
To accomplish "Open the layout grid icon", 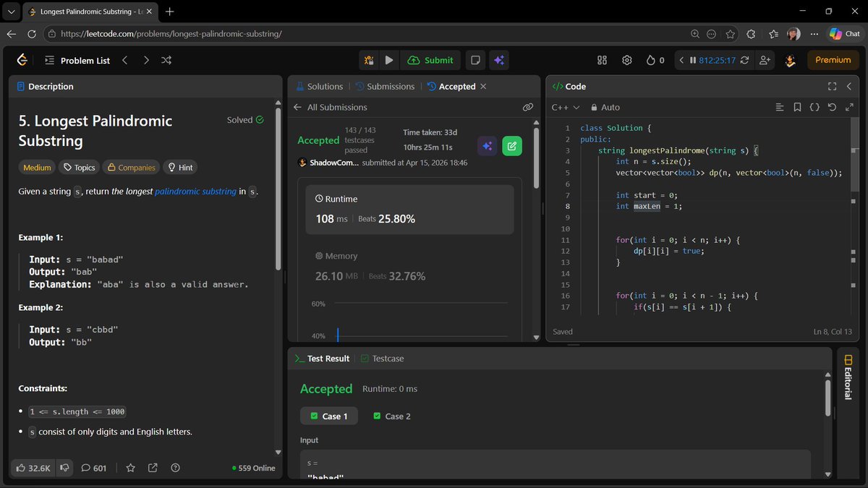I will click(602, 60).
